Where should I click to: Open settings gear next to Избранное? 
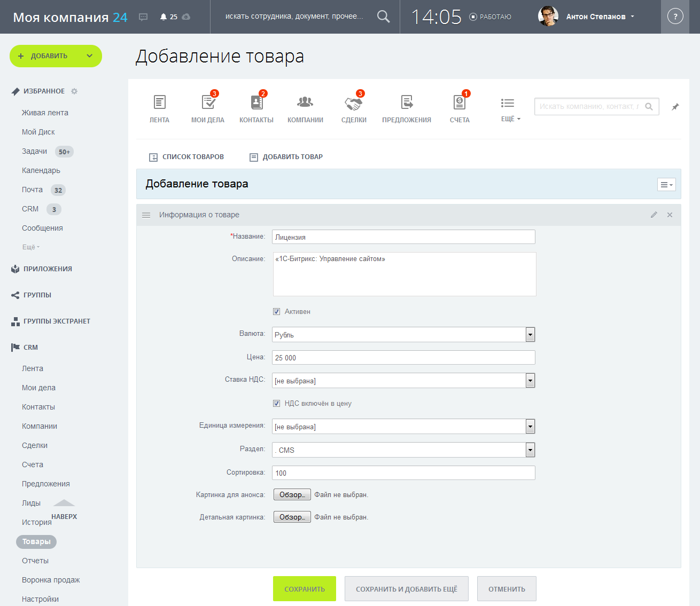tap(74, 91)
